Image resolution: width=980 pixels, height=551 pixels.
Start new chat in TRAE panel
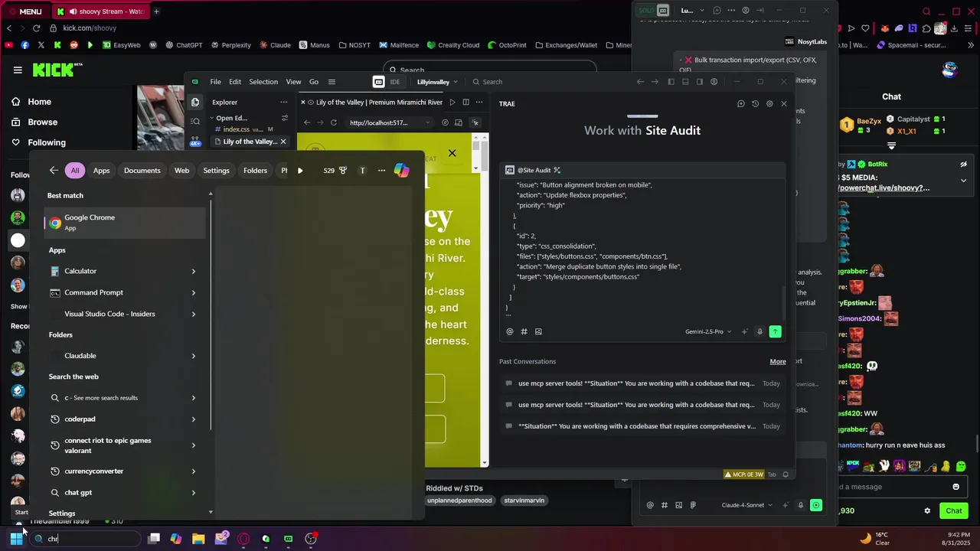740,103
